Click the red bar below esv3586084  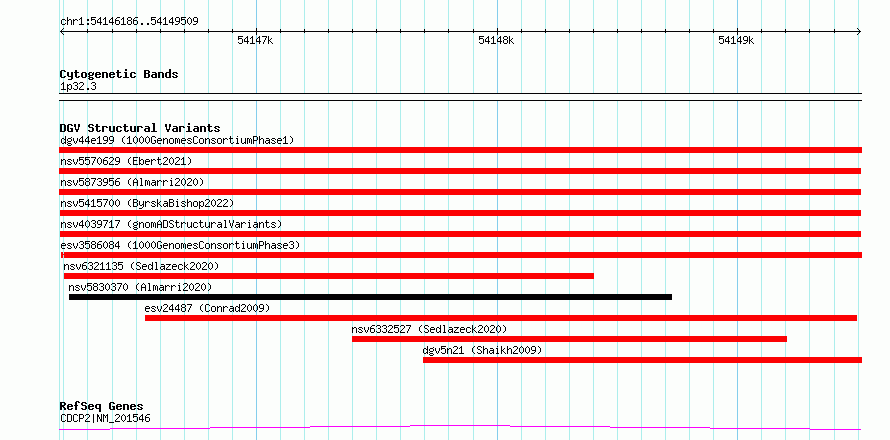pos(461,255)
